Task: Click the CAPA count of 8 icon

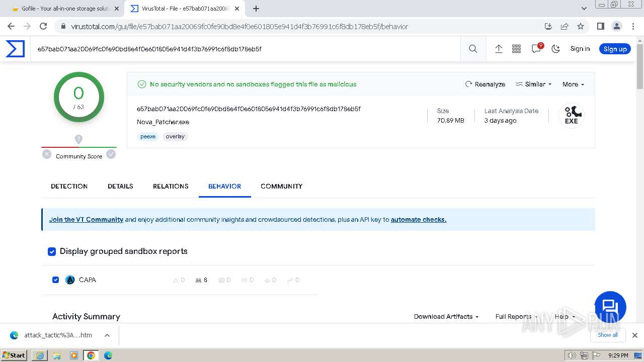Action: click(201, 280)
